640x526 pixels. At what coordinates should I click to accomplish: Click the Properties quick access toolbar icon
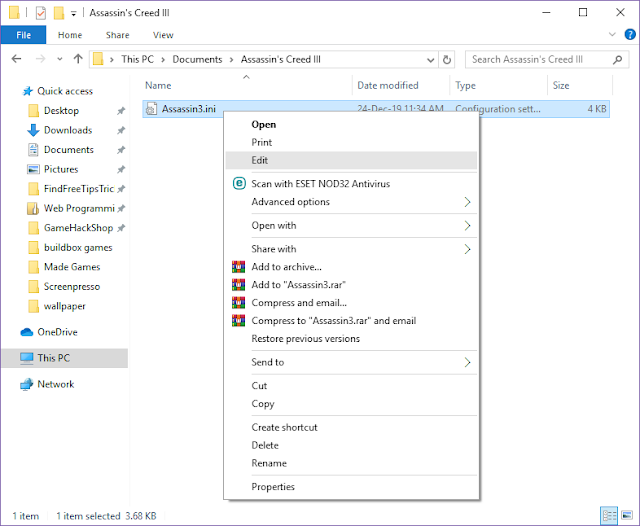40,13
